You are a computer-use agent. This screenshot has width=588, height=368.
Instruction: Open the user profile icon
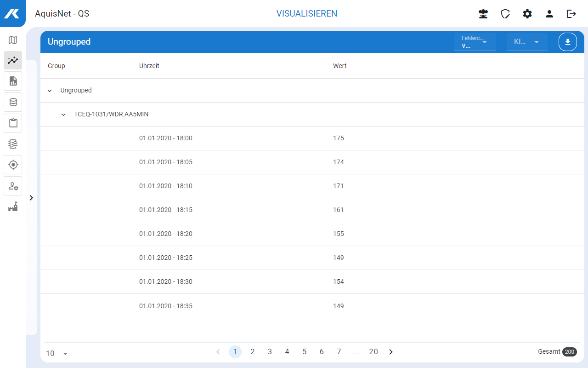pos(549,14)
